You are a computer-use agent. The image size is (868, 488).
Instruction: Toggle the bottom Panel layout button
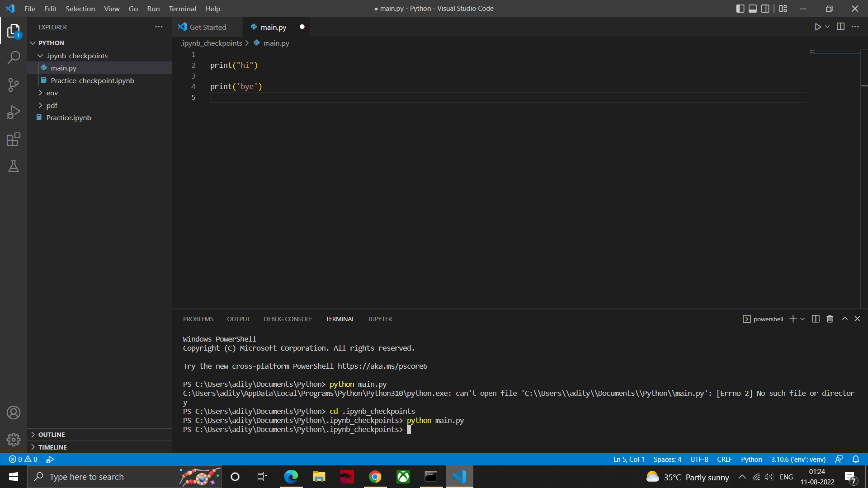point(753,9)
